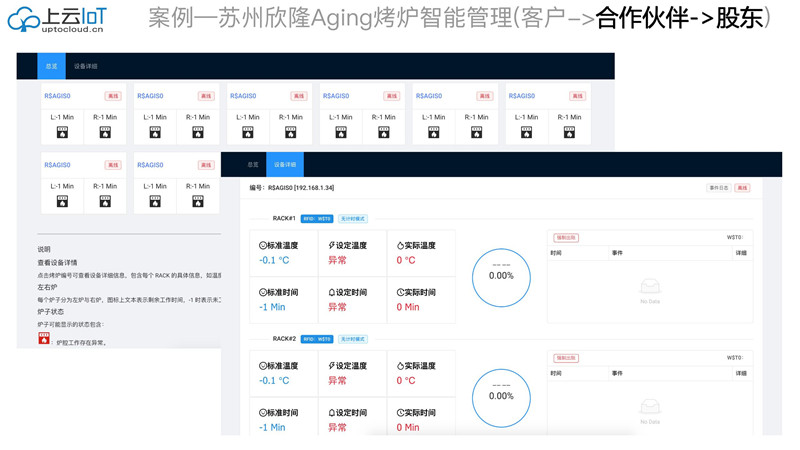The height and width of the screenshot is (450, 800).
Task: Click the red abnormal furnace icon in legend
Action: pos(44,339)
